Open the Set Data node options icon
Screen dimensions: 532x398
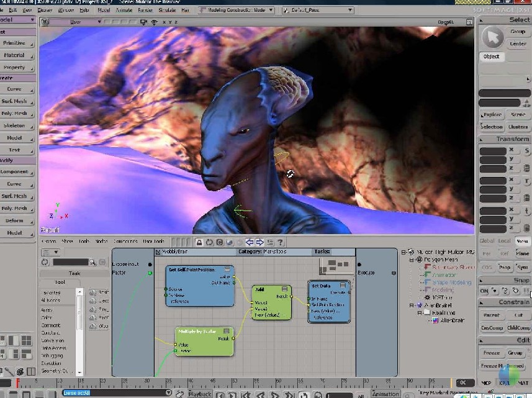[343, 286]
